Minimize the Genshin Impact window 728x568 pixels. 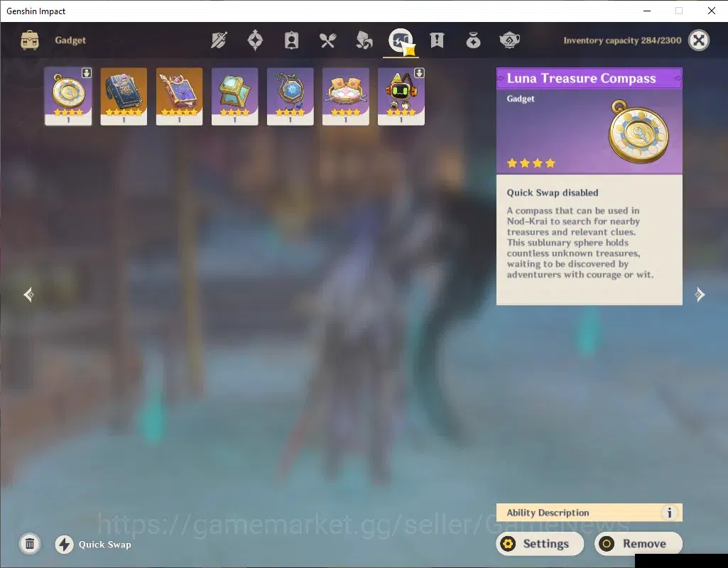(x=647, y=11)
